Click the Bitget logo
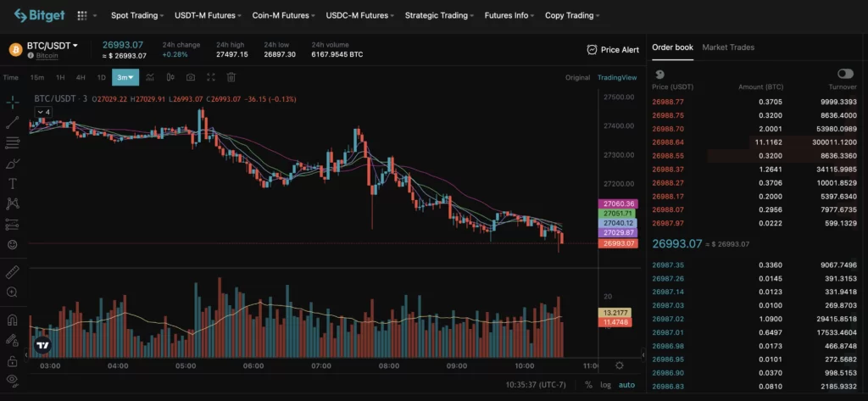The height and width of the screenshot is (401, 868). [x=39, y=15]
